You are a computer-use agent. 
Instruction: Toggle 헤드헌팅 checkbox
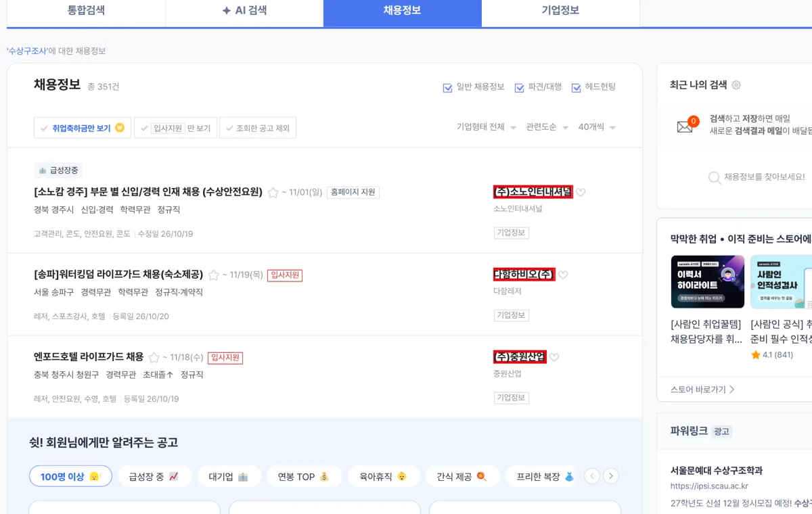click(577, 87)
